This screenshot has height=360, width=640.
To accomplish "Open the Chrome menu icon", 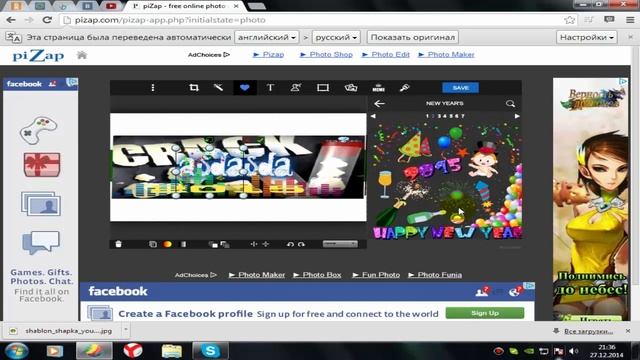I will [630, 20].
